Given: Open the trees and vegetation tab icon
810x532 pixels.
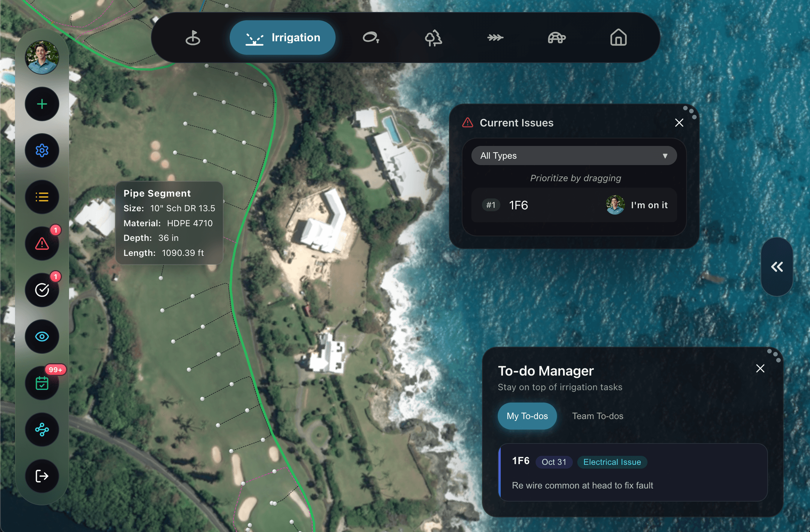Looking at the screenshot, I should (x=433, y=38).
